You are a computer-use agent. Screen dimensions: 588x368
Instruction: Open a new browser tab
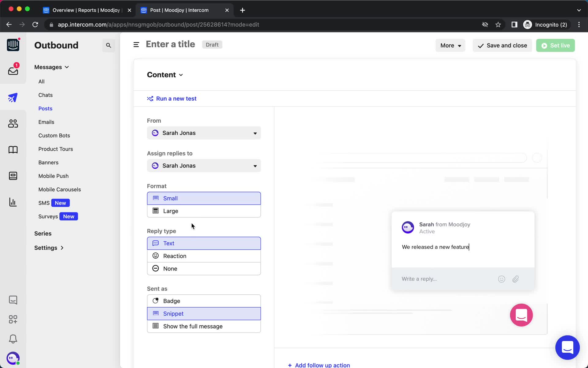click(x=243, y=10)
